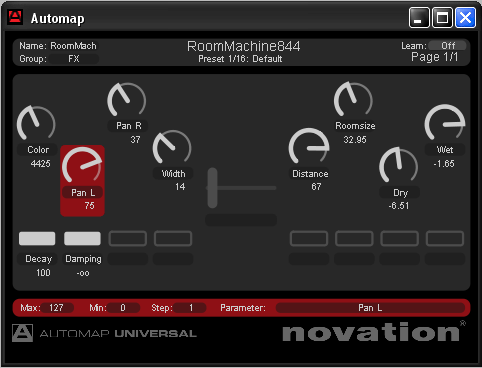
Task: Click the Roomsize value 32.95
Action: pos(355,139)
